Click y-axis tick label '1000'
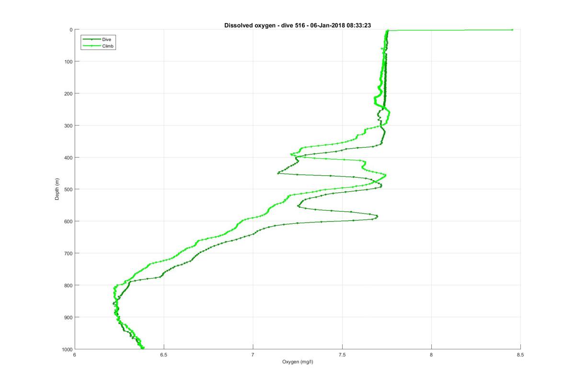This screenshot has width=575, height=392. pos(67,349)
